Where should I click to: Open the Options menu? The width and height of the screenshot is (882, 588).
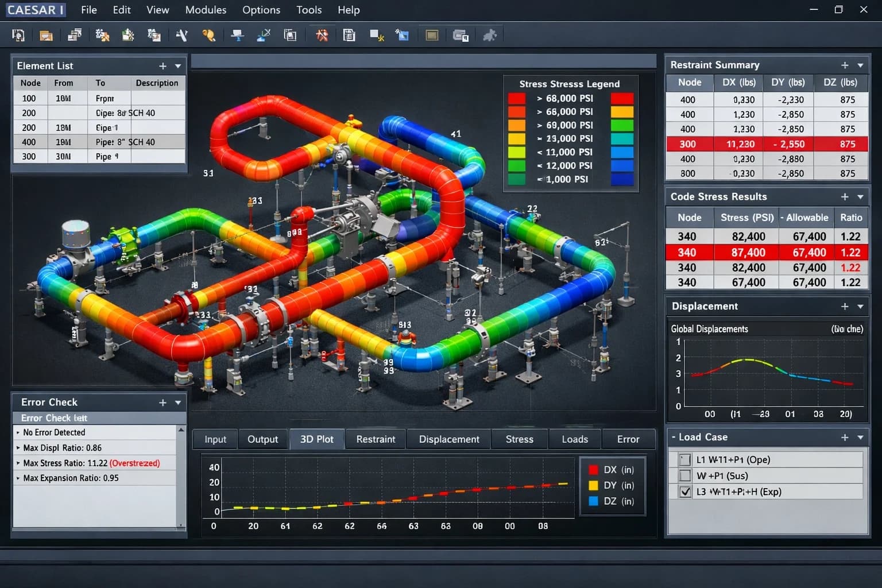[x=261, y=10]
